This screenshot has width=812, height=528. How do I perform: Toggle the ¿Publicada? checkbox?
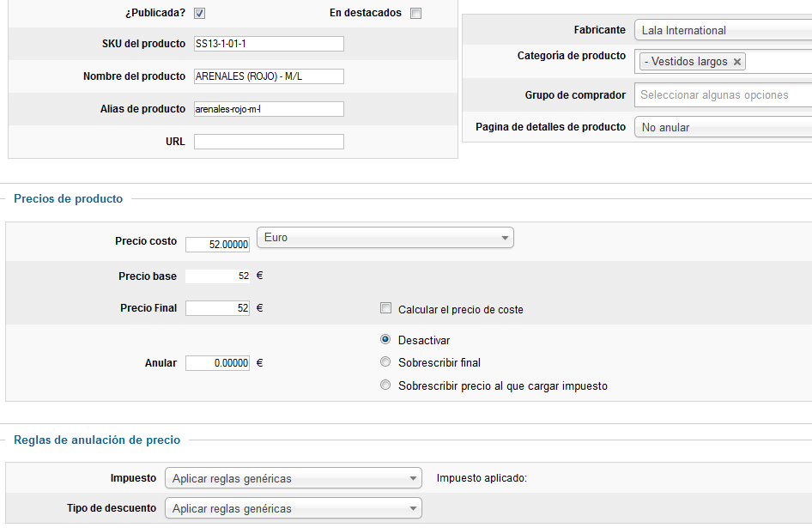tap(199, 14)
